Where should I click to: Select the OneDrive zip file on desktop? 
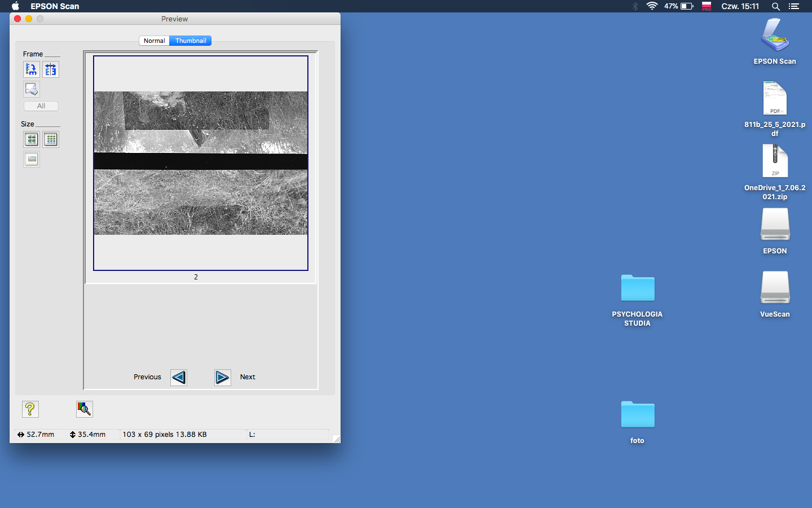coord(775,161)
